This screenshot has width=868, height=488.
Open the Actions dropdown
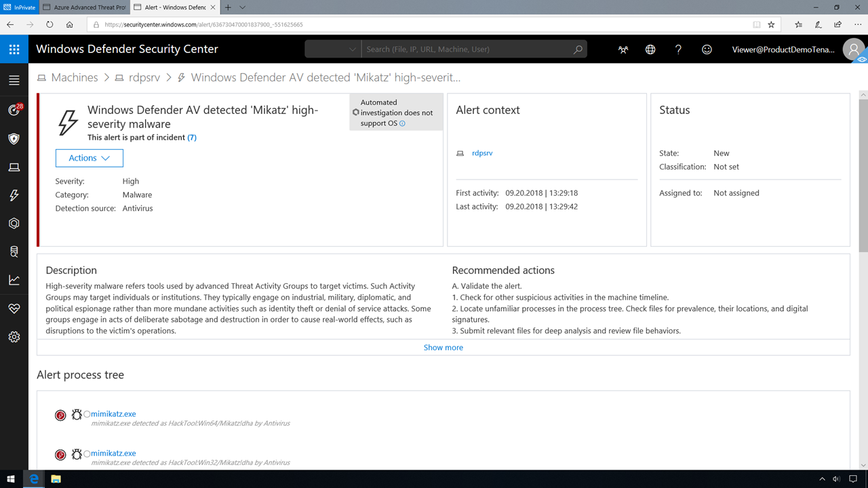pos(90,158)
